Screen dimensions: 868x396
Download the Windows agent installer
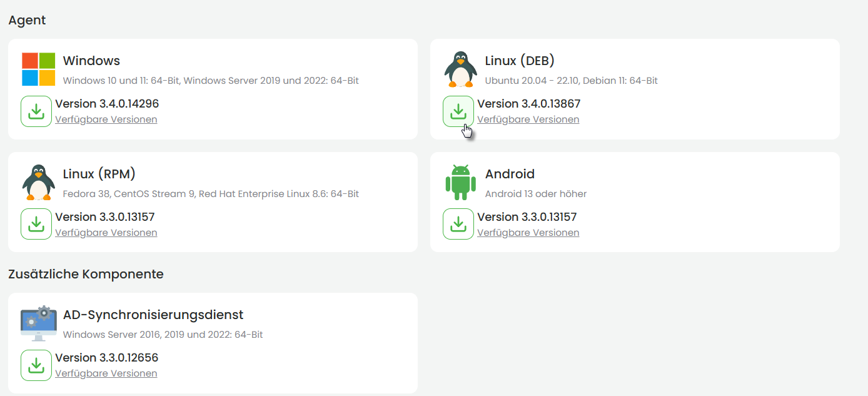(36, 111)
